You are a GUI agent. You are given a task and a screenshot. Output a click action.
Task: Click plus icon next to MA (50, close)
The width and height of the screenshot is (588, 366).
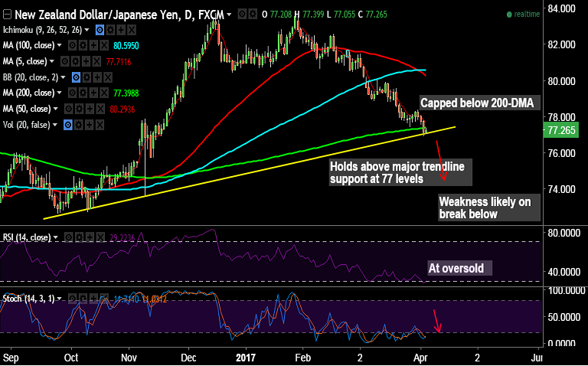click(90, 109)
